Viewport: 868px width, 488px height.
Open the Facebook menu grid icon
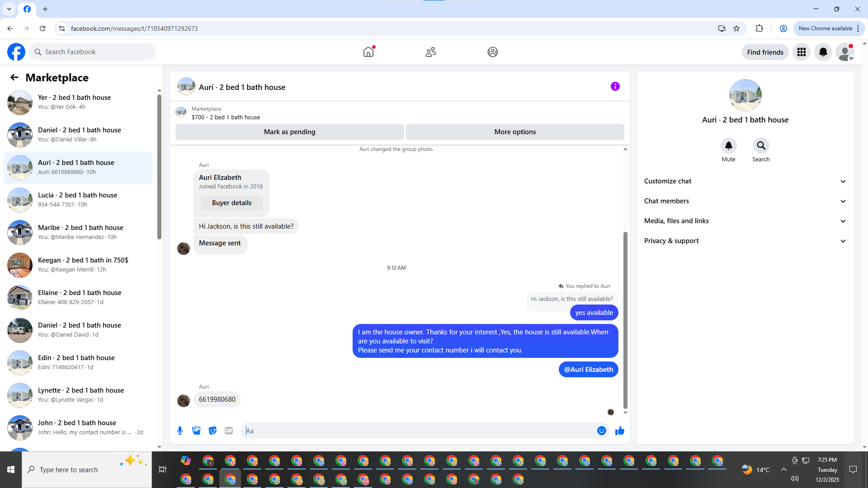click(x=801, y=52)
